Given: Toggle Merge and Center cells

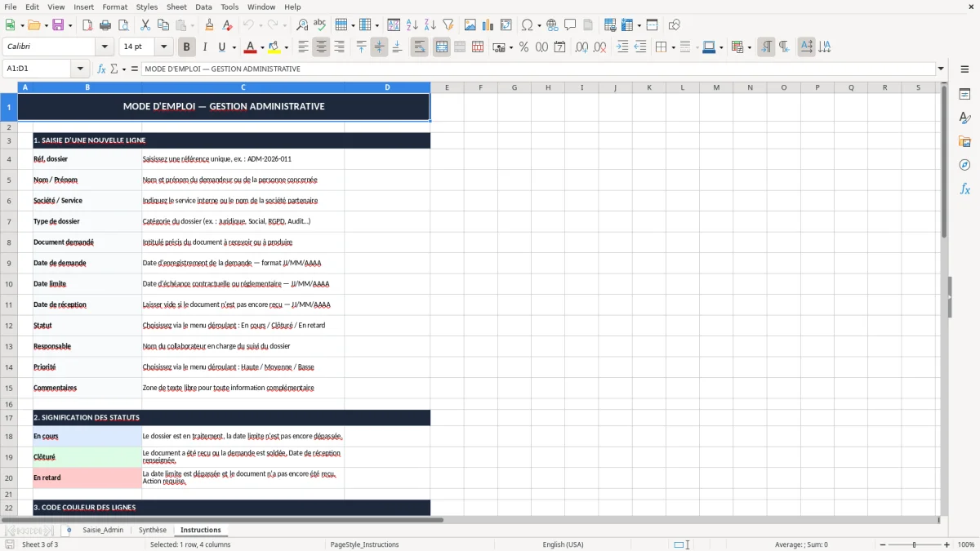Looking at the screenshot, I should [x=442, y=47].
